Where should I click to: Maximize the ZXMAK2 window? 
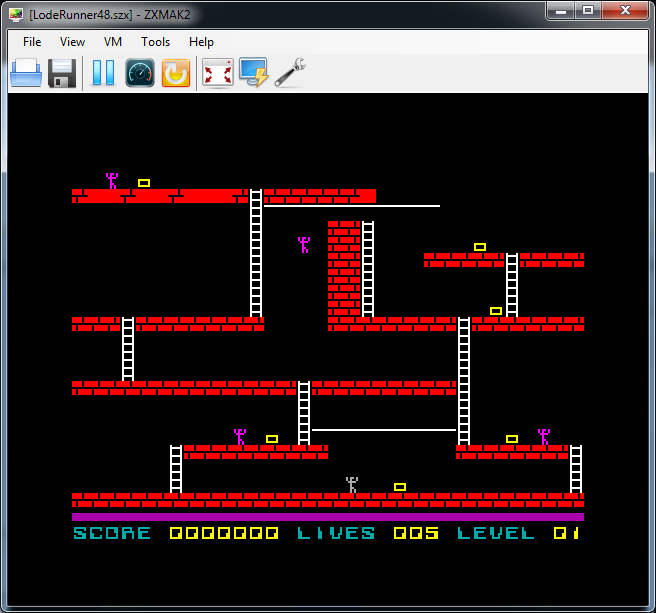[x=588, y=11]
